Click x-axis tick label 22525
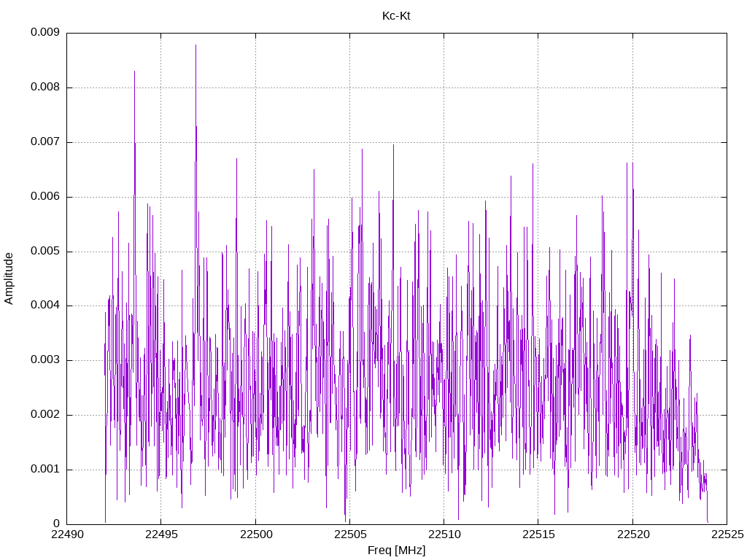This screenshot has width=747, height=560. (727, 534)
